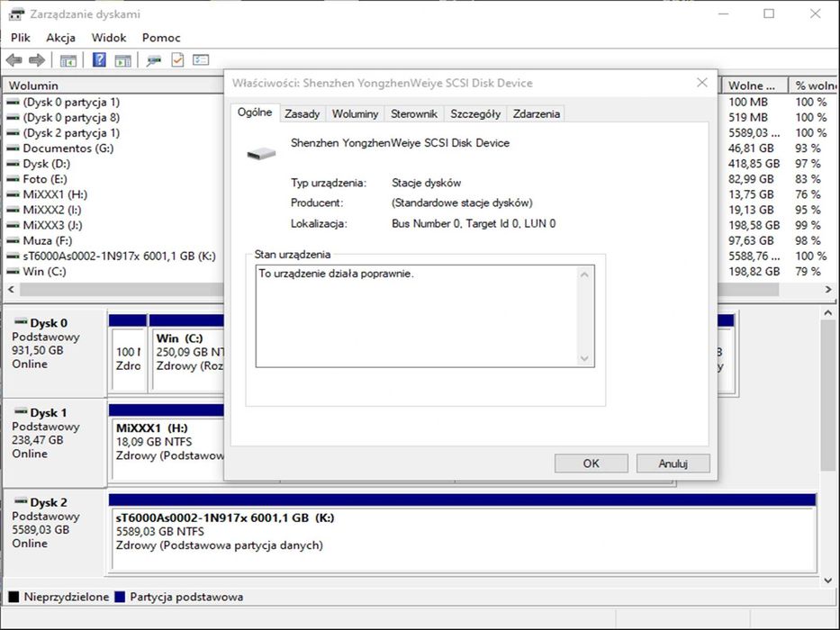Click the 198,82 GB free space cell

[754, 272]
